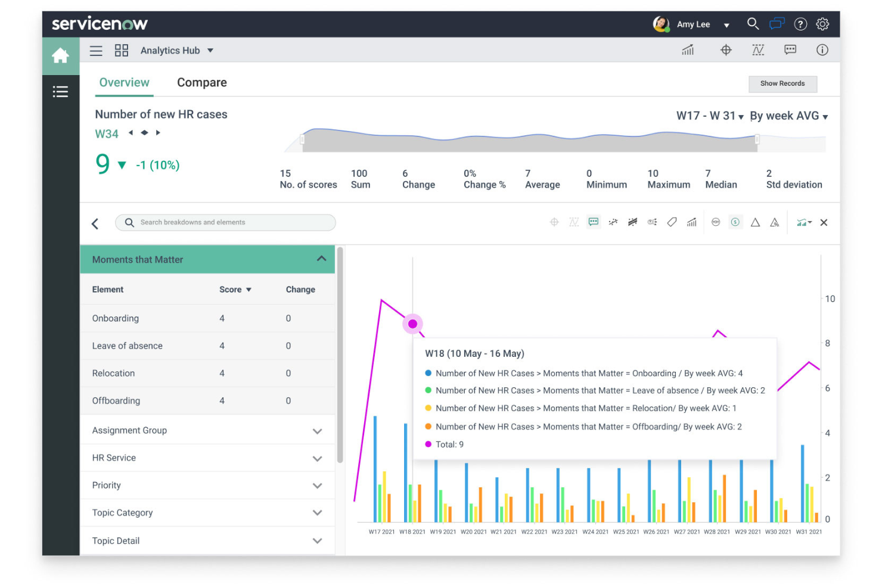This screenshot has height=588, width=882.
Task: Click the info circle icon
Action: click(822, 50)
